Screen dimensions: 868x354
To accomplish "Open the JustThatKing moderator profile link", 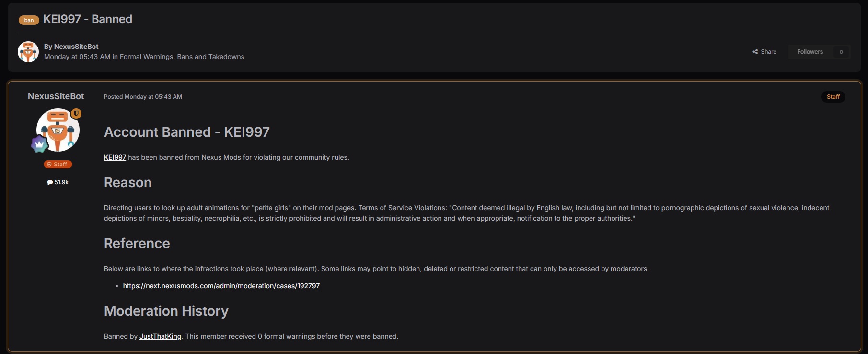I will (160, 336).
